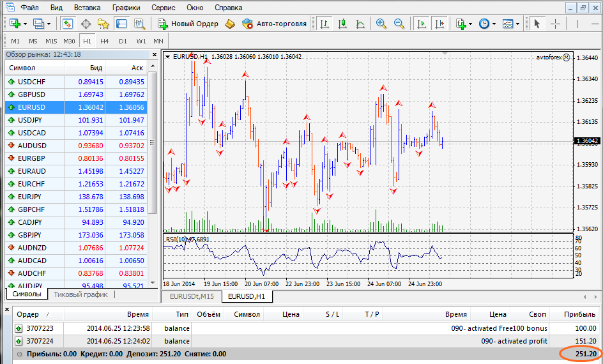Set timeframe to W1

coord(141,41)
